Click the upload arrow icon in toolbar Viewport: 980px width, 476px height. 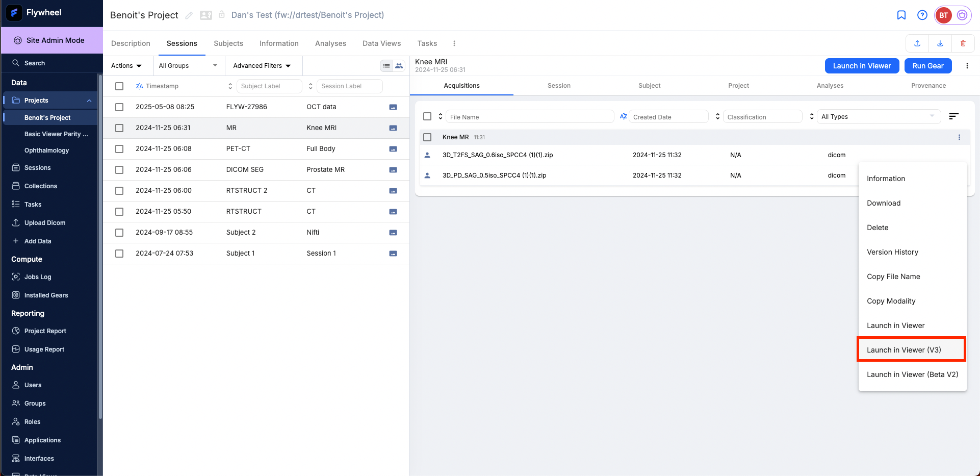click(917, 43)
